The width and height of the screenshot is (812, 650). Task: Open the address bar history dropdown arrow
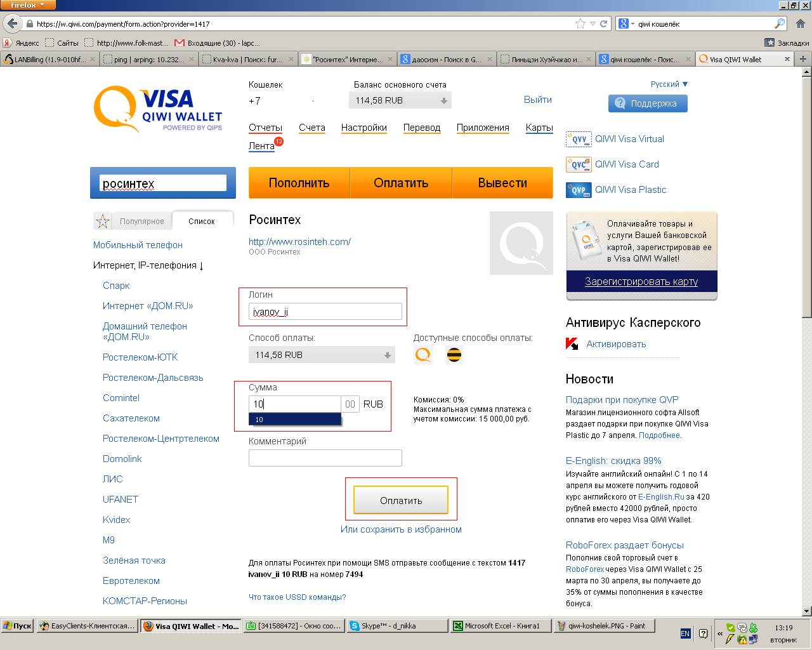[x=593, y=23]
